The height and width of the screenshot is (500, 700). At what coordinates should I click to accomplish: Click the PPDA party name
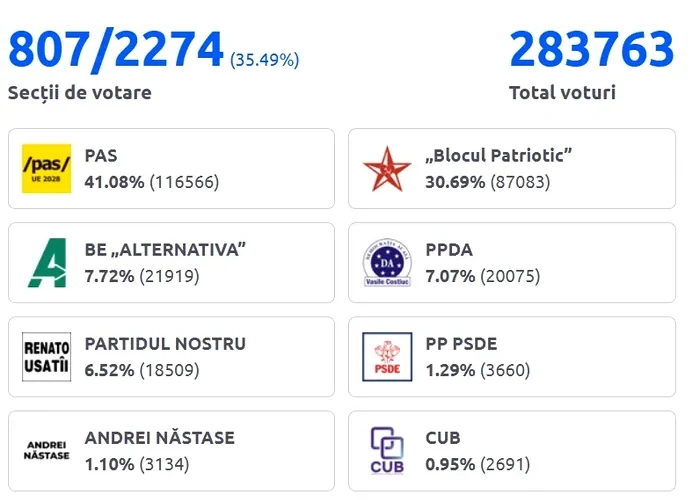pos(449,250)
